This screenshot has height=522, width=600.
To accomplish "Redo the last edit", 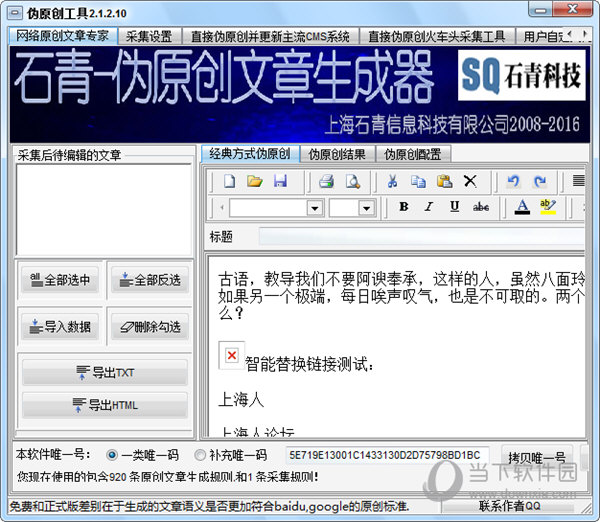I will 540,181.
